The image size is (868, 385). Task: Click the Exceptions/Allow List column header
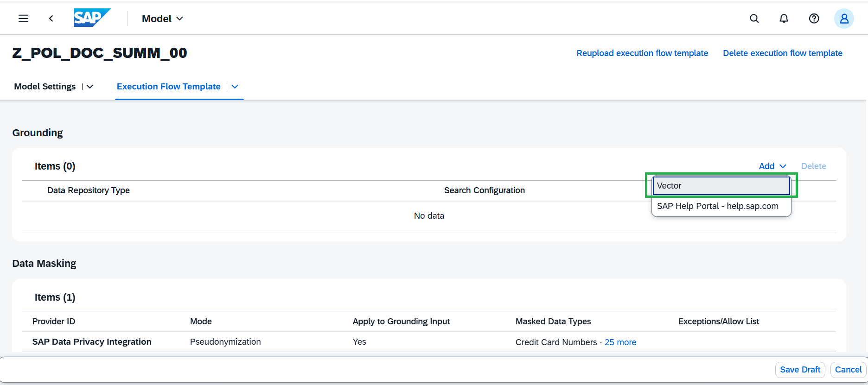[x=719, y=322]
